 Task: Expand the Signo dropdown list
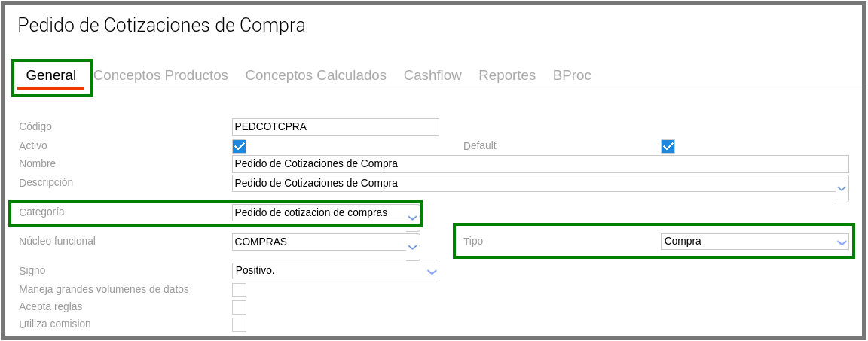pyautogui.click(x=432, y=271)
